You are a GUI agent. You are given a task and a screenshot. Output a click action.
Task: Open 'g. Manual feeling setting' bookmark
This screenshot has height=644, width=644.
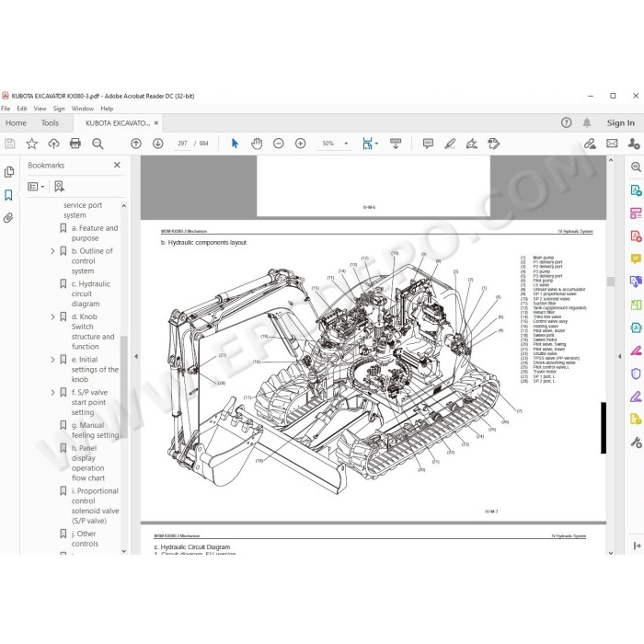coord(95,430)
